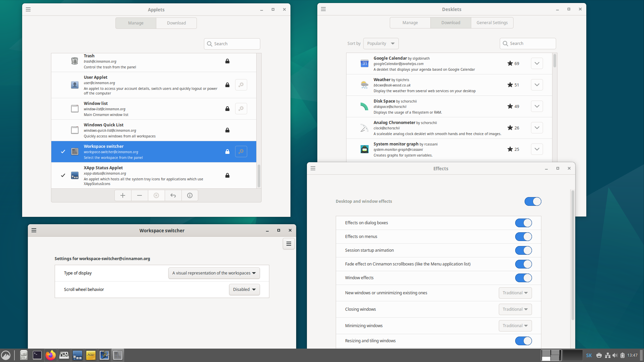The height and width of the screenshot is (362, 644).
Task: Switch to Desklets Manage tab
Action: tap(410, 23)
